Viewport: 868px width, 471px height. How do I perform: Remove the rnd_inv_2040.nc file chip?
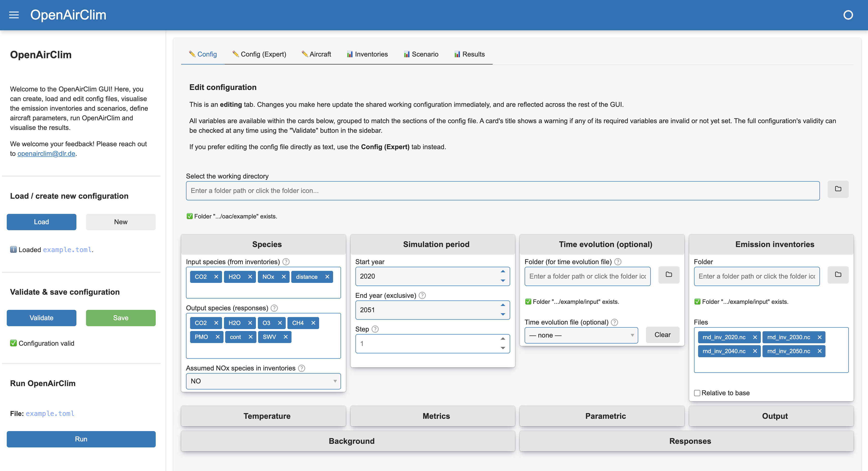click(755, 351)
